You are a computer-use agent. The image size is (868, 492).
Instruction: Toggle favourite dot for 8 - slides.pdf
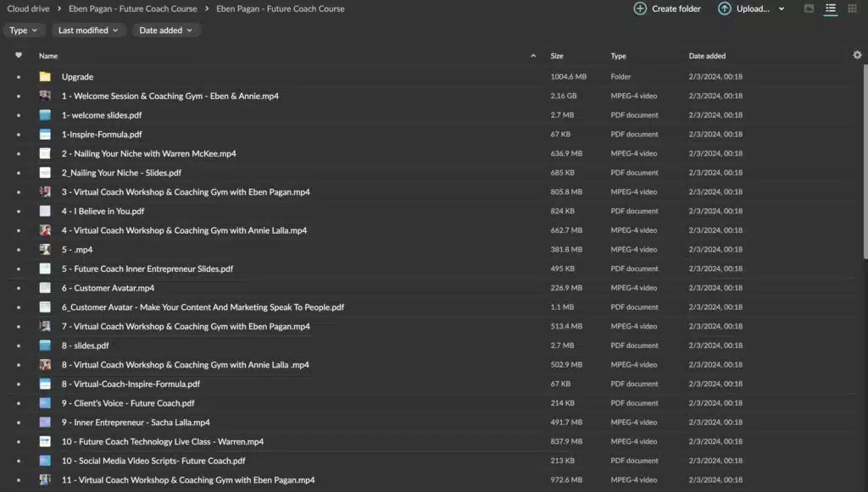click(x=19, y=346)
